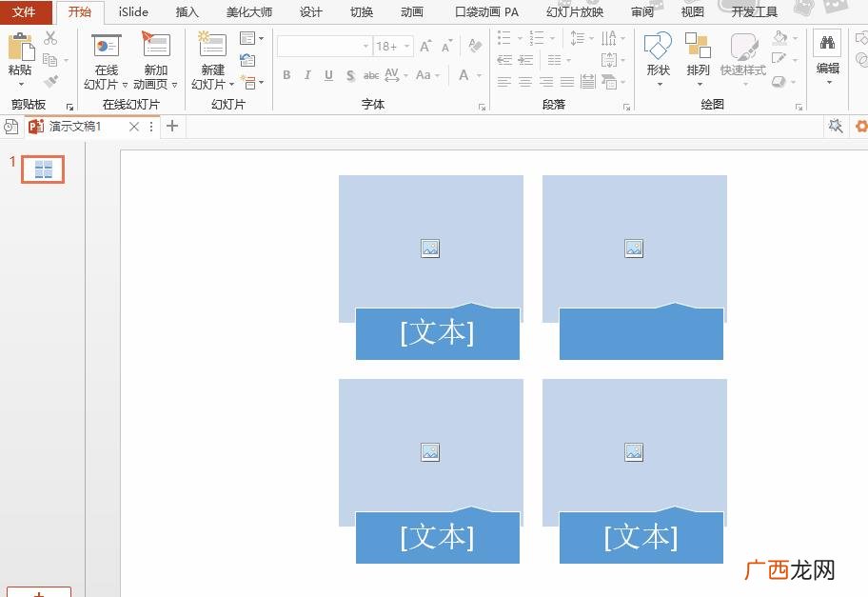Screen dimensions: 868x597
Task: Click 快速样式 quick styles icon
Action: 743,47
